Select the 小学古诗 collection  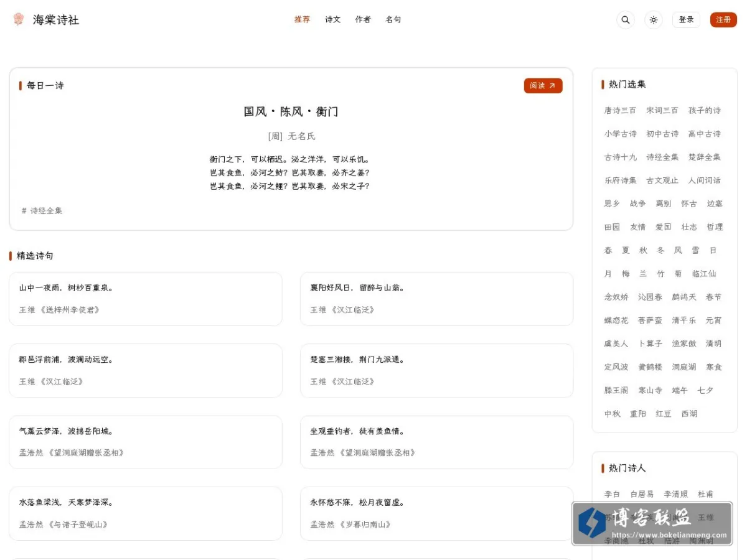tap(620, 134)
